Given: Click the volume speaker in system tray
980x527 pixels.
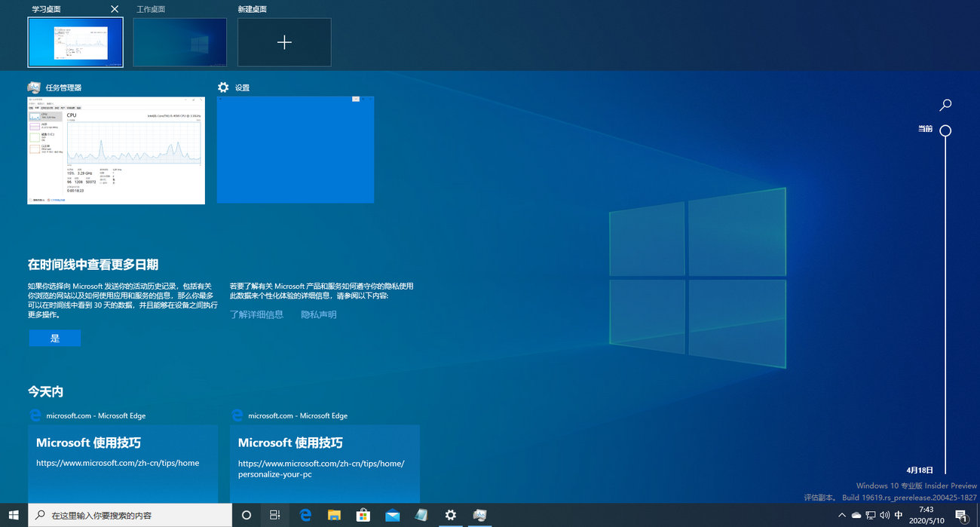Looking at the screenshot, I should click(884, 515).
